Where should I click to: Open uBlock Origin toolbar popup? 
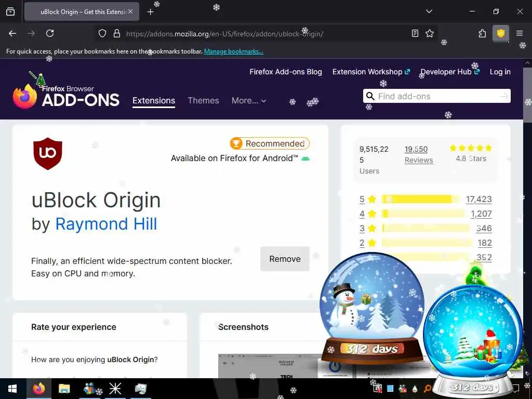point(501,33)
